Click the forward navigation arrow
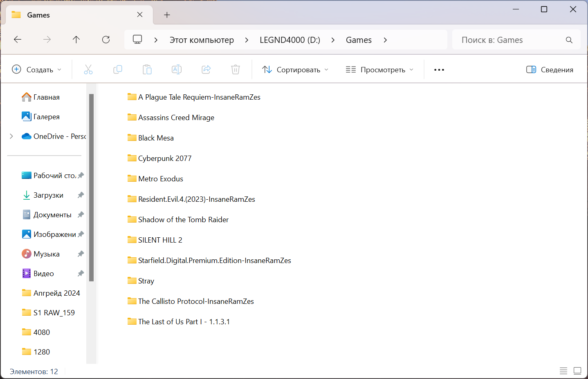This screenshot has height=379, width=588. click(x=47, y=40)
